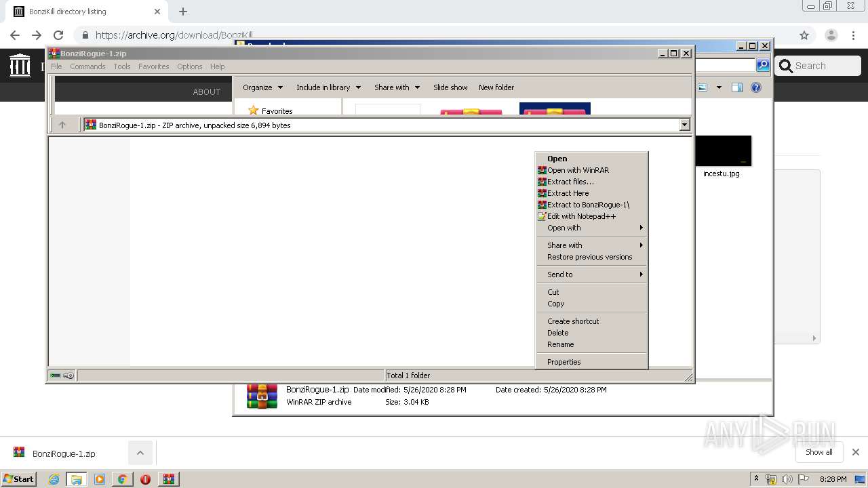Click Chrome back arrow button
Image resolution: width=868 pixels, height=488 pixels.
(x=15, y=35)
